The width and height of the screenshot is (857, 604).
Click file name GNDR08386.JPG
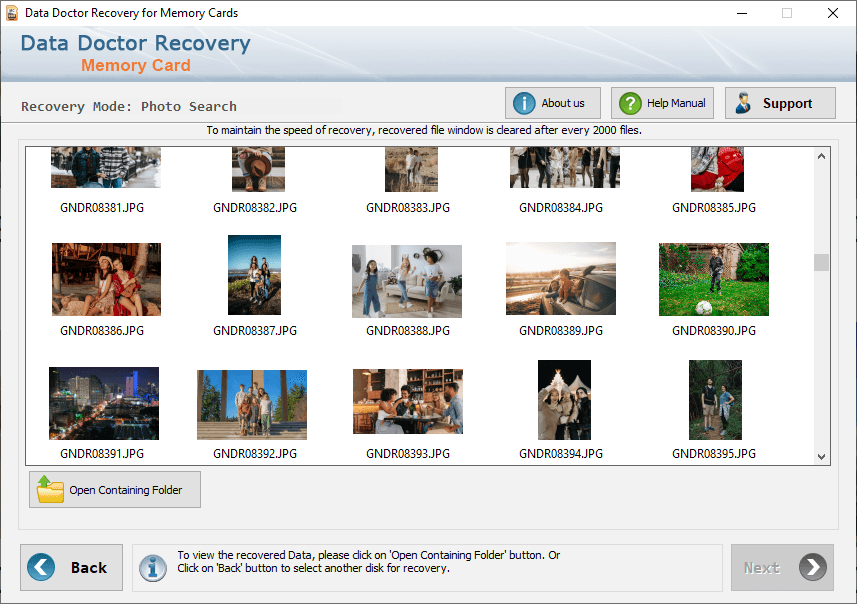tap(102, 331)
